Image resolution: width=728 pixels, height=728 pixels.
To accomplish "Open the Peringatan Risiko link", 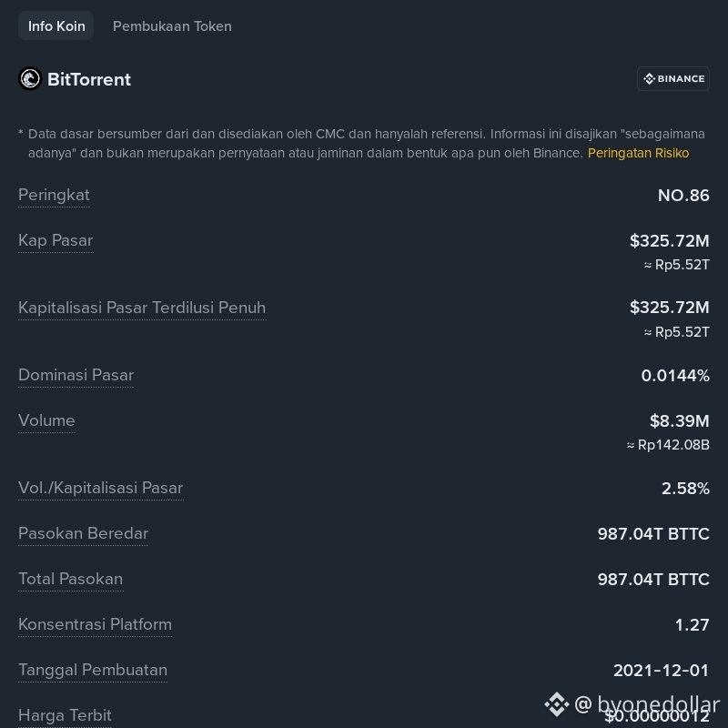I will [x=639, y=153].
